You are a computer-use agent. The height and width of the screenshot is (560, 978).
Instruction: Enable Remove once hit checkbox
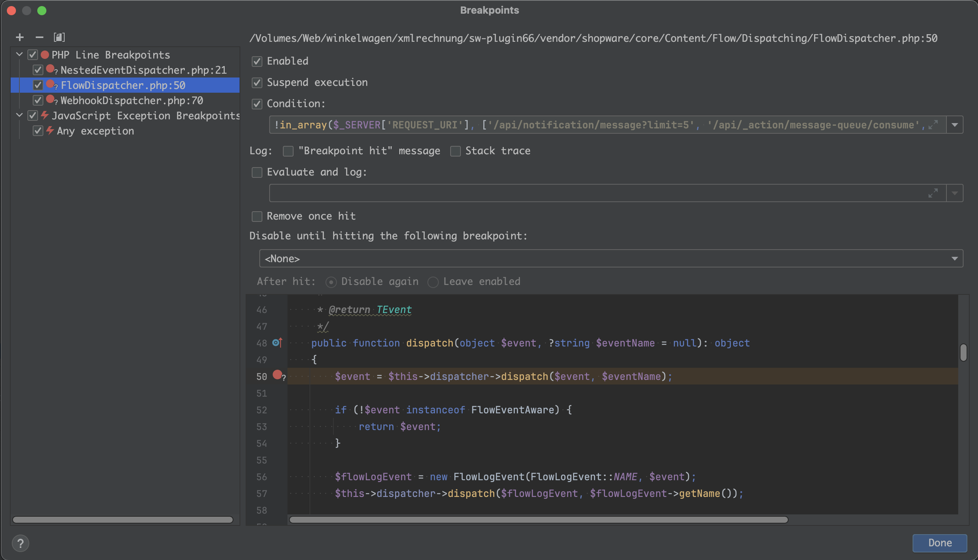(257, 217)
